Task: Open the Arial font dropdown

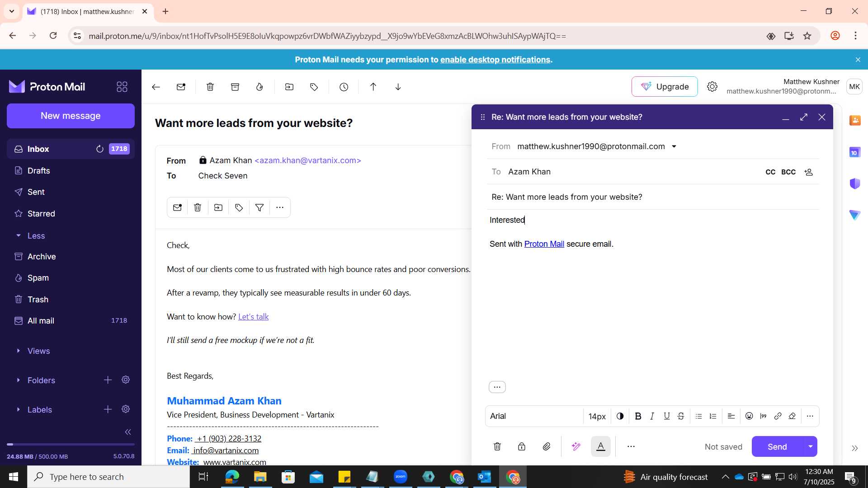Action: point(534,416)
